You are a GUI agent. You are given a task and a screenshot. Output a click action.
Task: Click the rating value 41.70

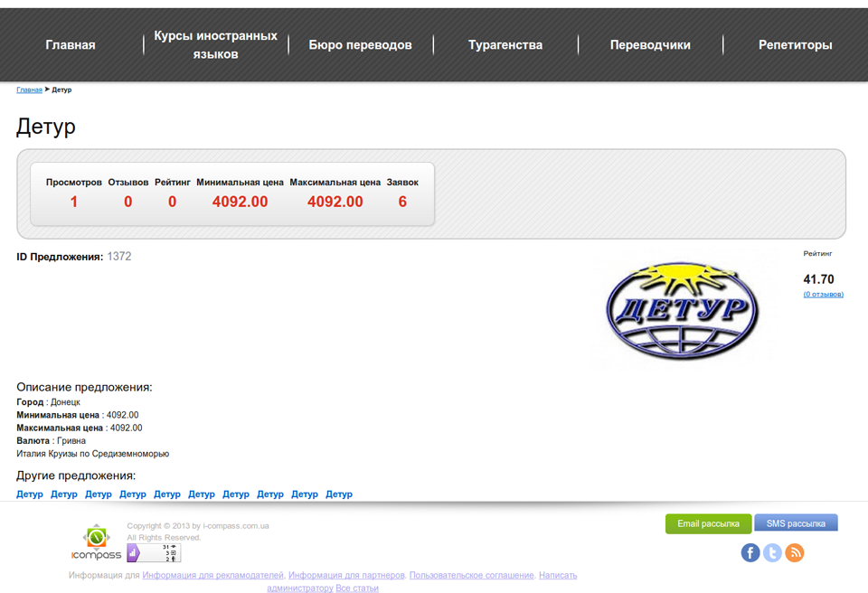coord(818,279)
